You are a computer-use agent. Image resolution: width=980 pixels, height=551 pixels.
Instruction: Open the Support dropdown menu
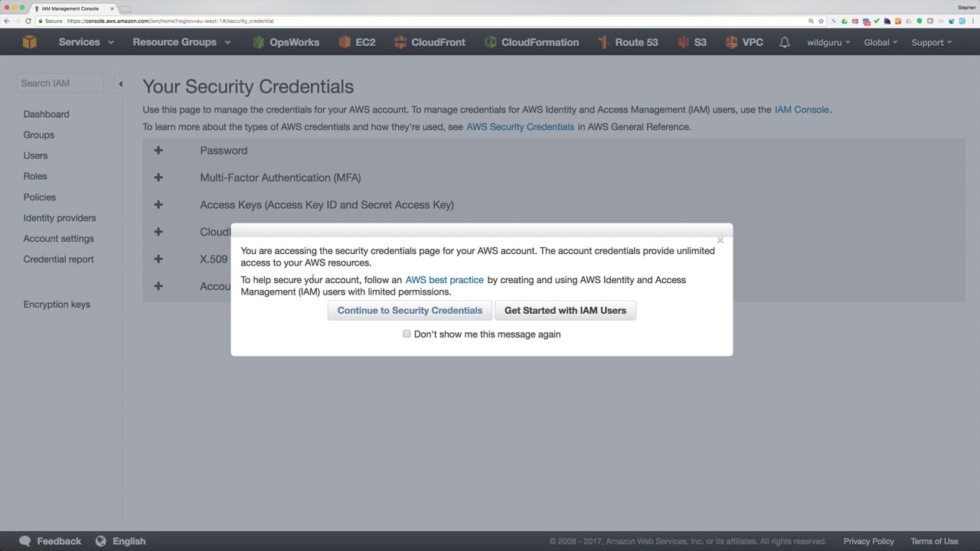click(932, 42)
